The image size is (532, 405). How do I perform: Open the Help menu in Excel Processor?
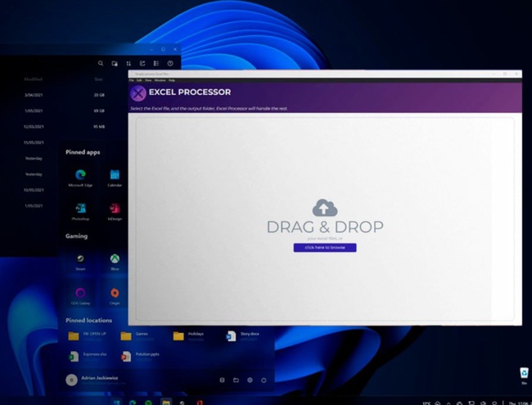pyautogui.click(x=172, y=80)
